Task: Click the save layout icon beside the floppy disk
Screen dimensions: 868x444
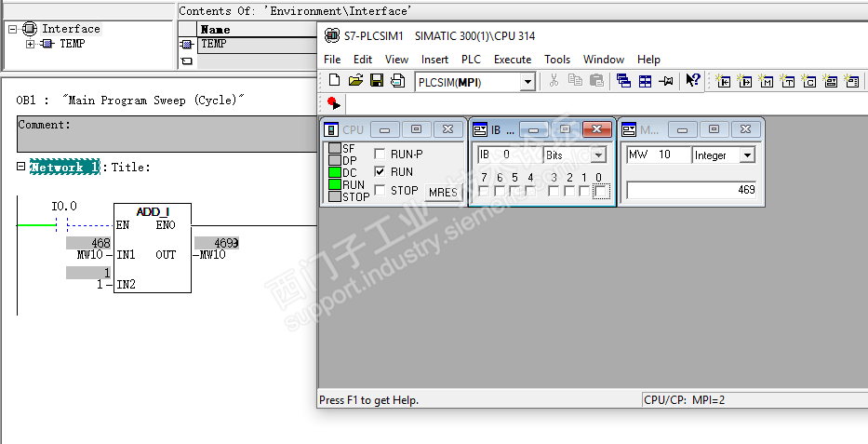Action: point(397,81)
